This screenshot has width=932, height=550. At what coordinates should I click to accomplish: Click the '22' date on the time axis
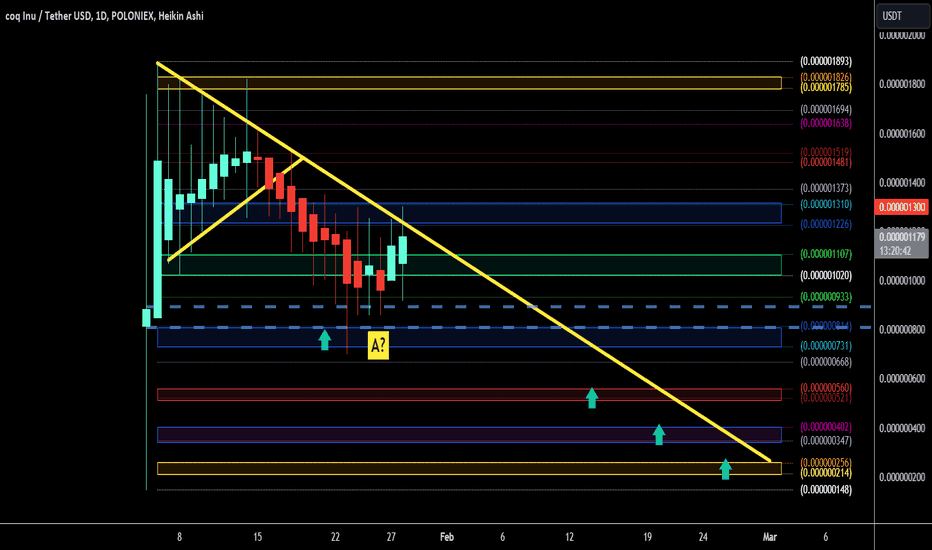tap(335, 537)
